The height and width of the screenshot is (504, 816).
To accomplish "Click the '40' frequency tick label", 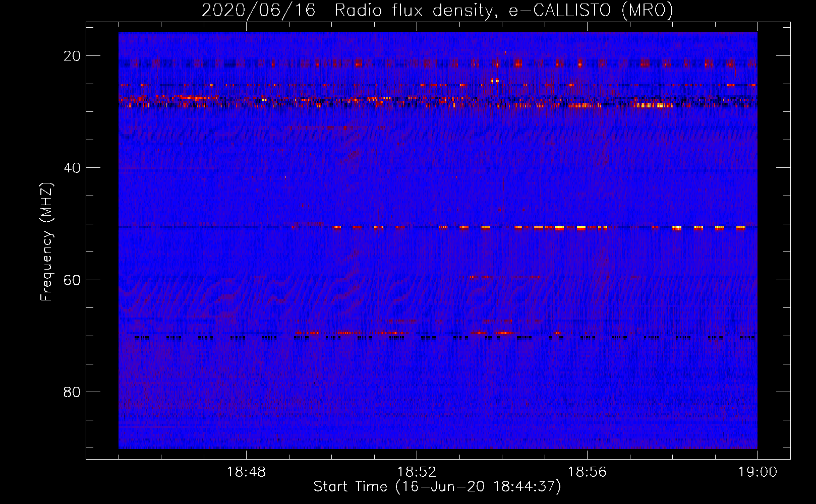I will click(72, 168).
